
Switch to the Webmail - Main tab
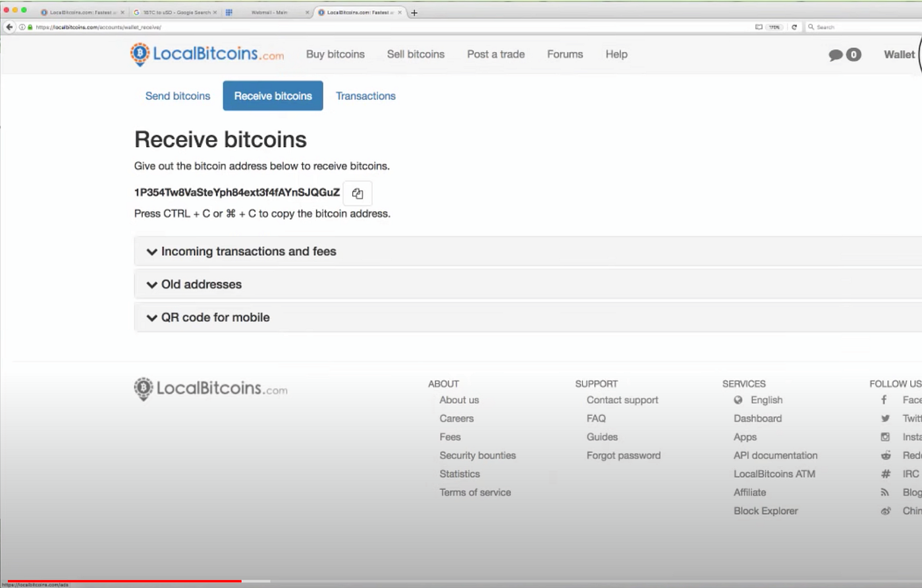pyautogui.click(x=269, y=13)
